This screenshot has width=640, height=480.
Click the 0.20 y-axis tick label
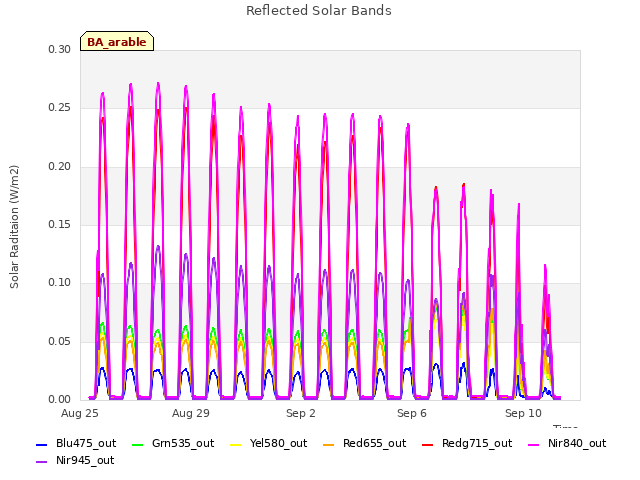coord(60,167)
